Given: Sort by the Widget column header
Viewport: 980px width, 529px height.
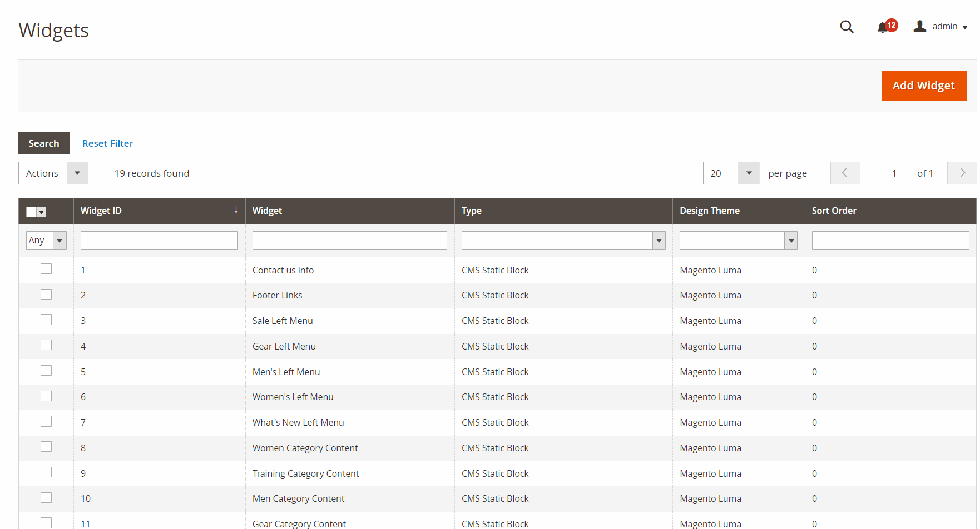Looking at the screenshot, I should 268,211.
